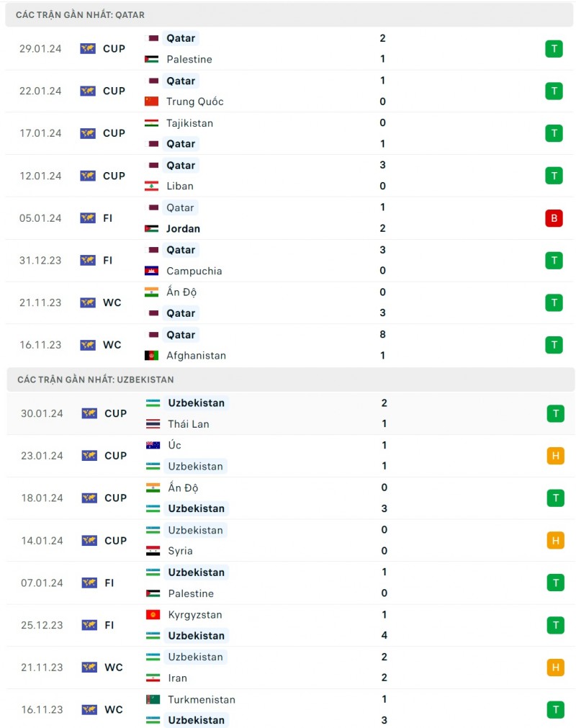Click the H draw badge for Uzbekistan–Iran
The width and height of the screenshot is (576, 728).
point(555,668)
